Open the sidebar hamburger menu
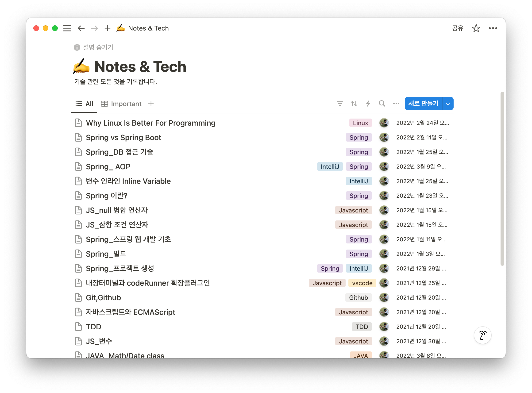 [67, 28]
